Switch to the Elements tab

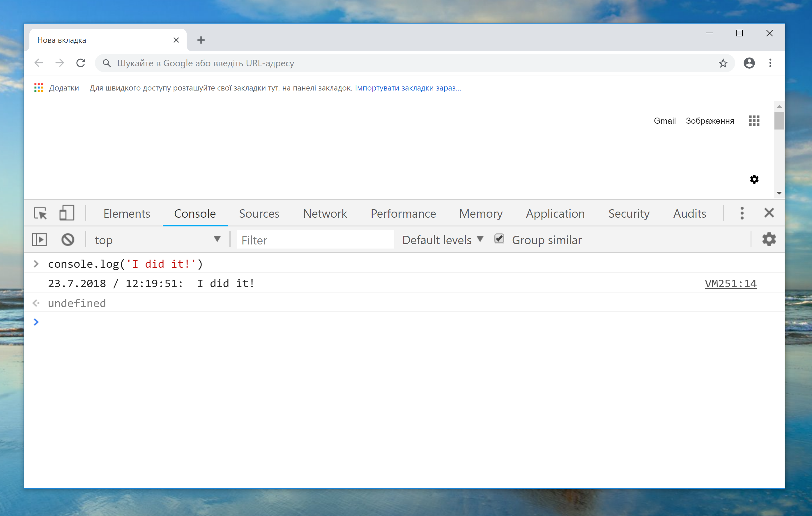[127, 213]
